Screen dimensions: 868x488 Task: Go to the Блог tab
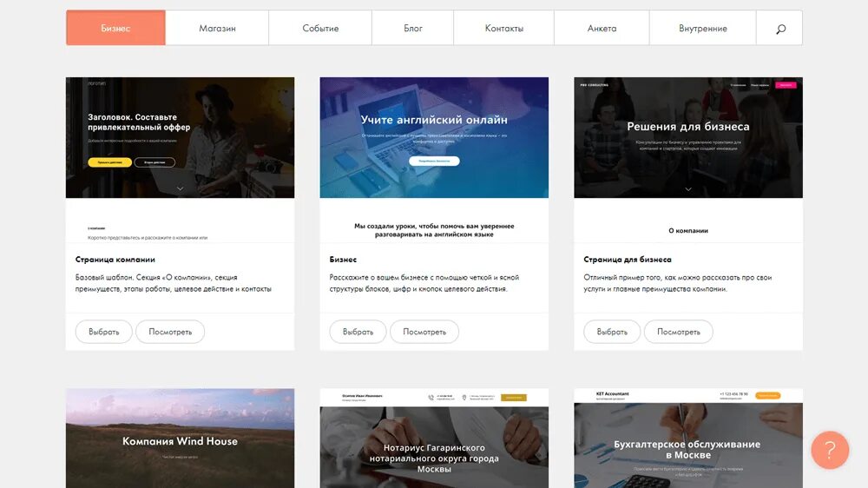(x=412, y=28)
